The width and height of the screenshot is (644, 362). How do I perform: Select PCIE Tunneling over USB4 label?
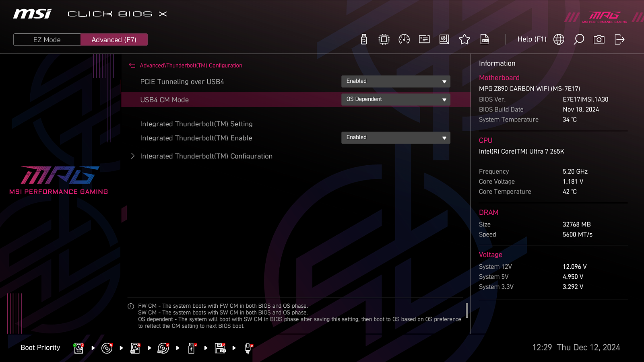[x=182, y=82]
